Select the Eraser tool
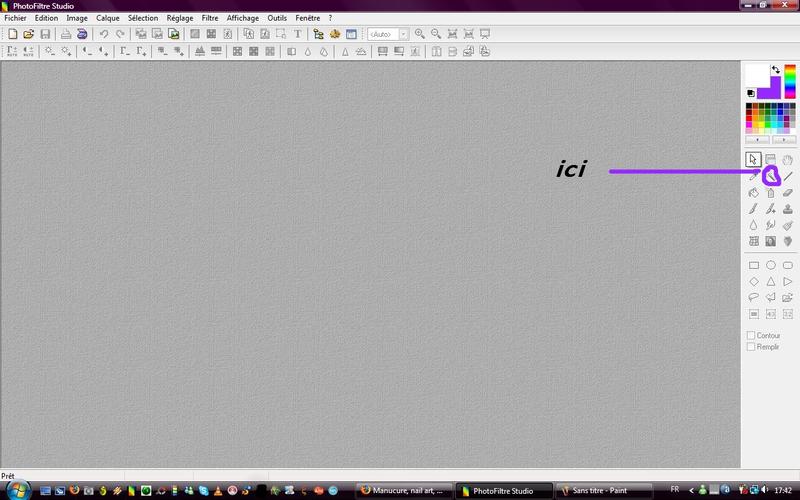The image size is (800, 500). click(x=788, y=192)
